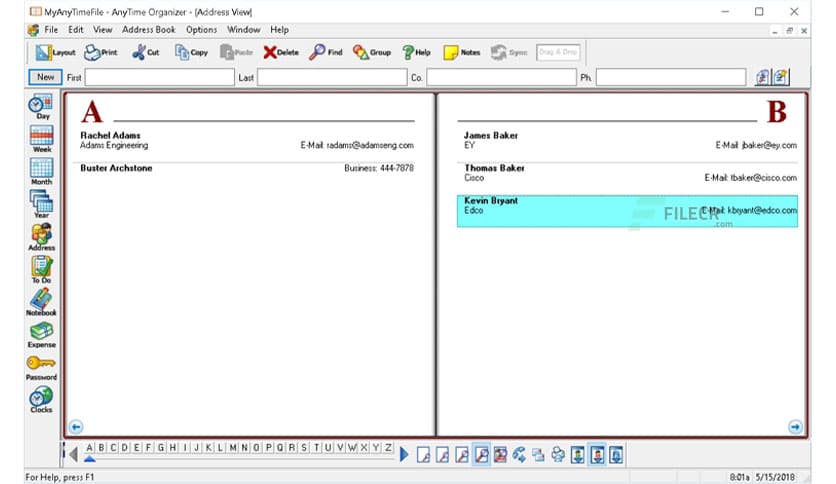This screenshot has width=836, height=484.
Task: Click the Copy toolbar icon
Action: coord(191,52)
